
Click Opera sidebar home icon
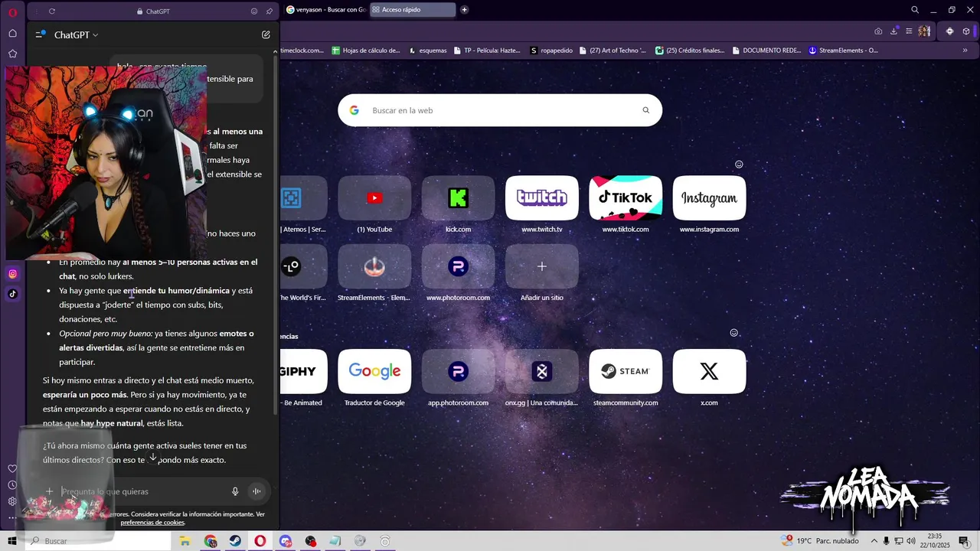pyautogui.click(x=12, y=33)
